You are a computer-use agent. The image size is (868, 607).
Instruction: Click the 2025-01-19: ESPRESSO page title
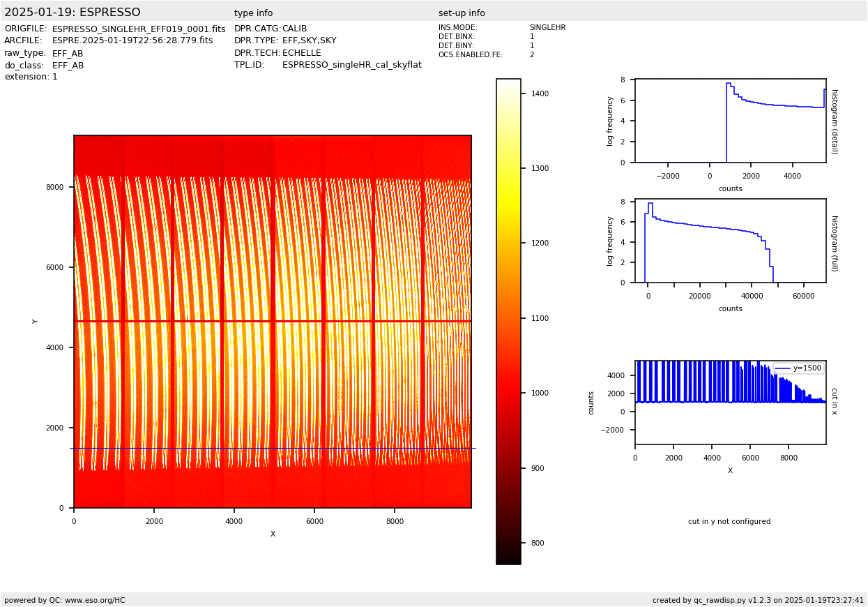(x=73, y=13)
